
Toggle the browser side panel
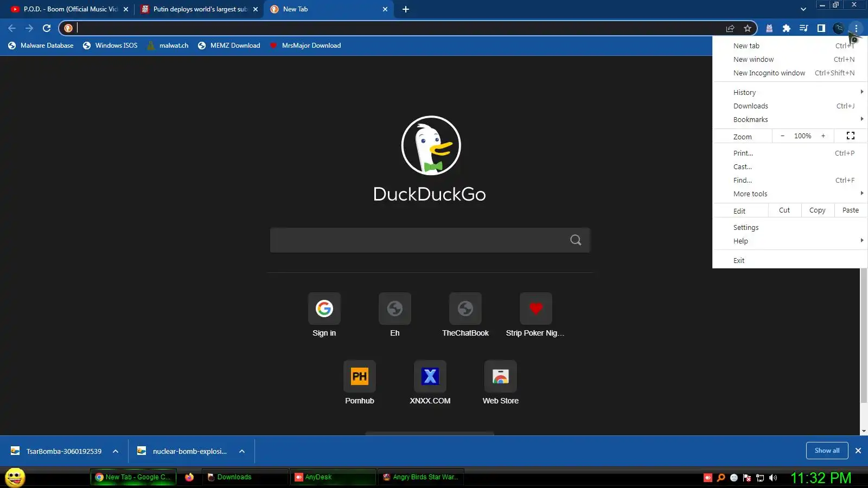pos(821,28)
